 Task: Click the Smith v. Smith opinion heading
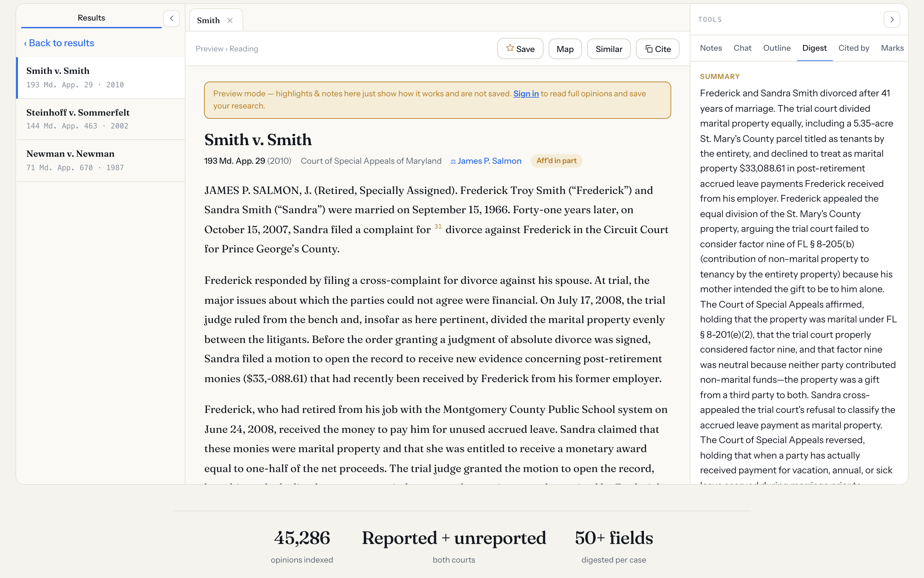coord(258,140)
